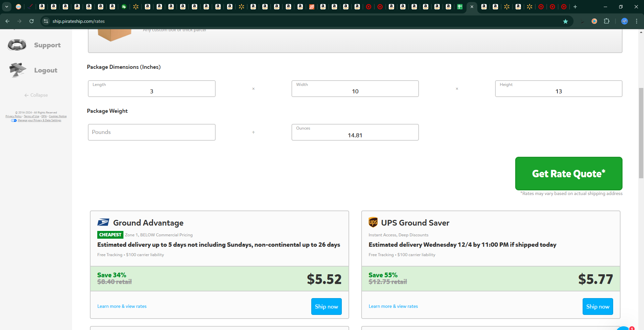This screenshot has width=644, height=330.
Task: Click the Logout ship icon
Action: 17,70
